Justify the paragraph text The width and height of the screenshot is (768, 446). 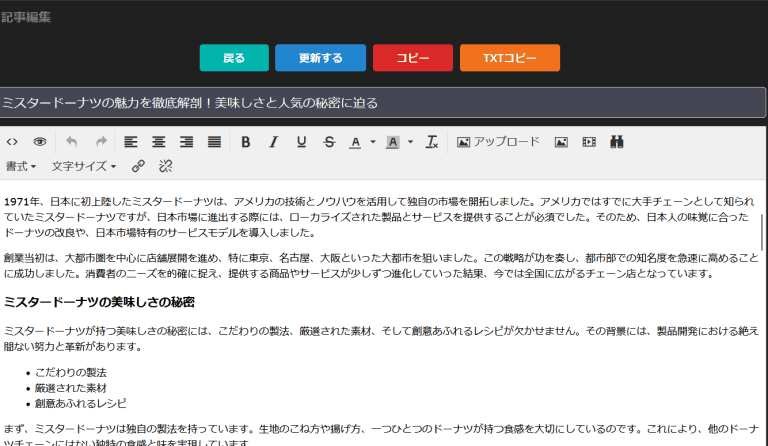(214, 142)
